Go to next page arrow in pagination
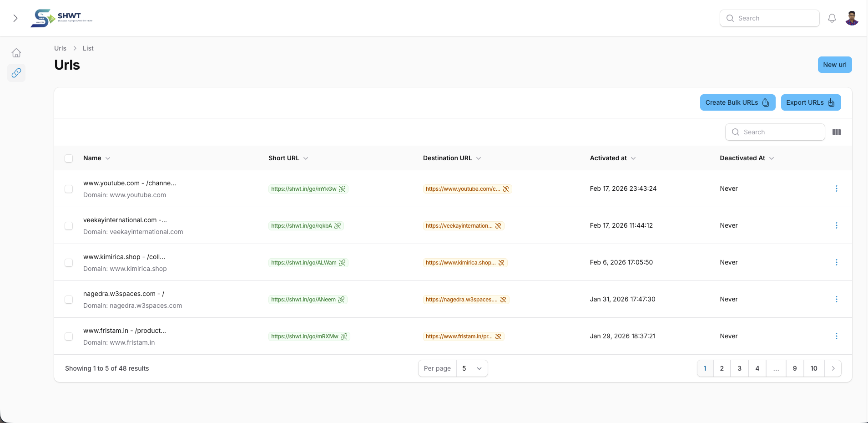 (833, 368)
